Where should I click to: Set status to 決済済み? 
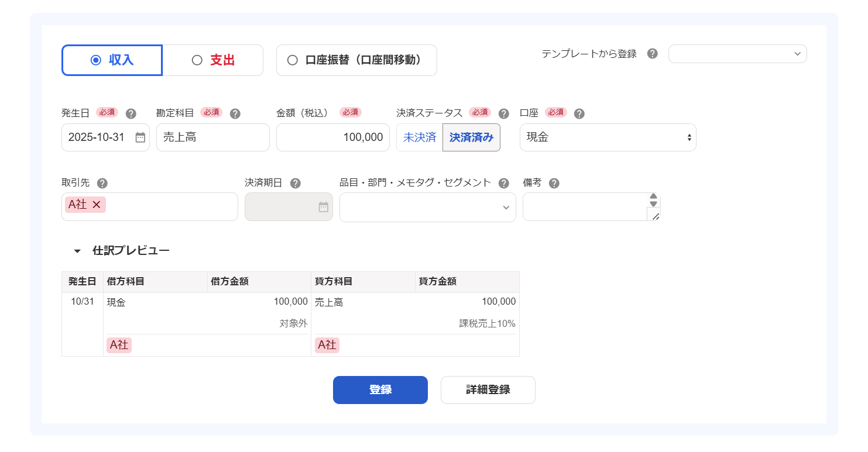(x=472, y=137)
